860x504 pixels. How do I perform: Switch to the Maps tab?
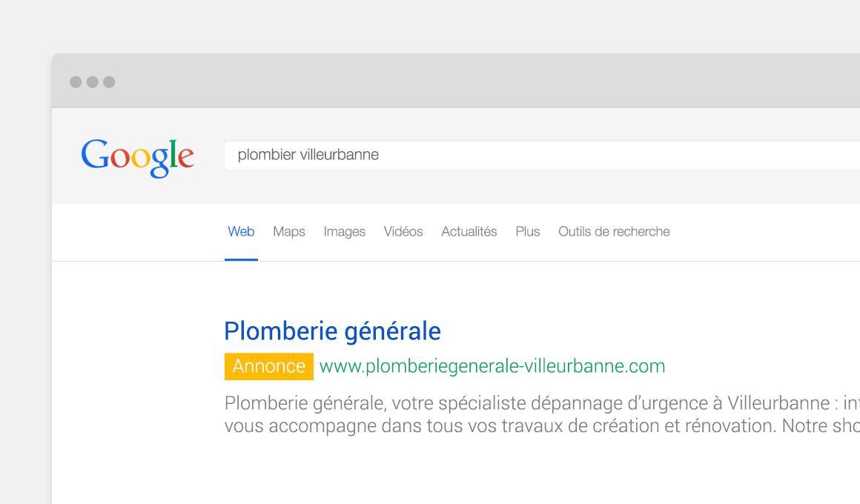coord(289,231)
